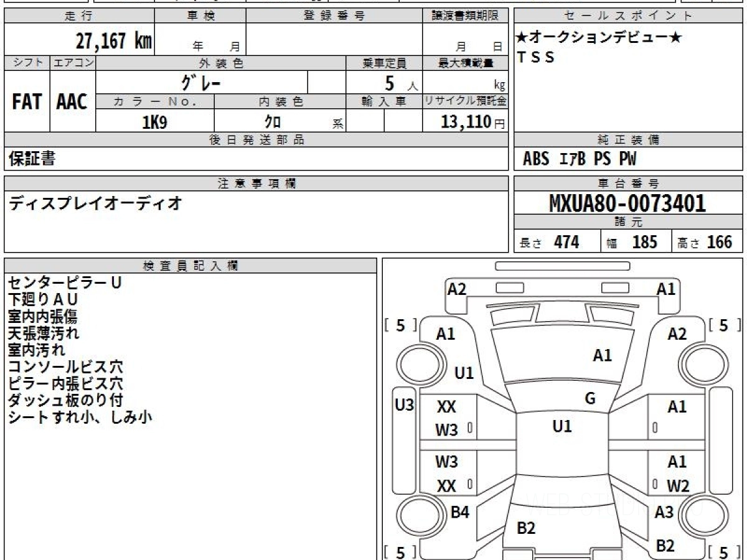747x560 pixels.
Task: Click the note ピラー内張ビス穴
Action: [x=65, y=383]
